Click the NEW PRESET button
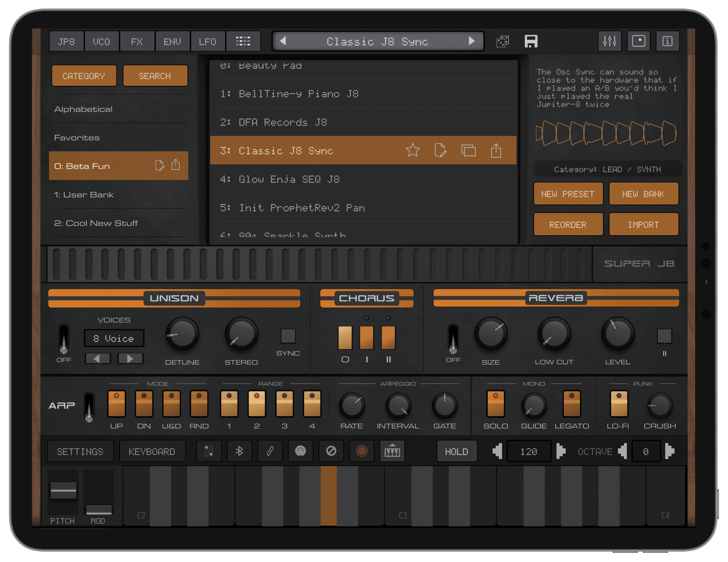This screenshot has width=728, height=562. 568,194
